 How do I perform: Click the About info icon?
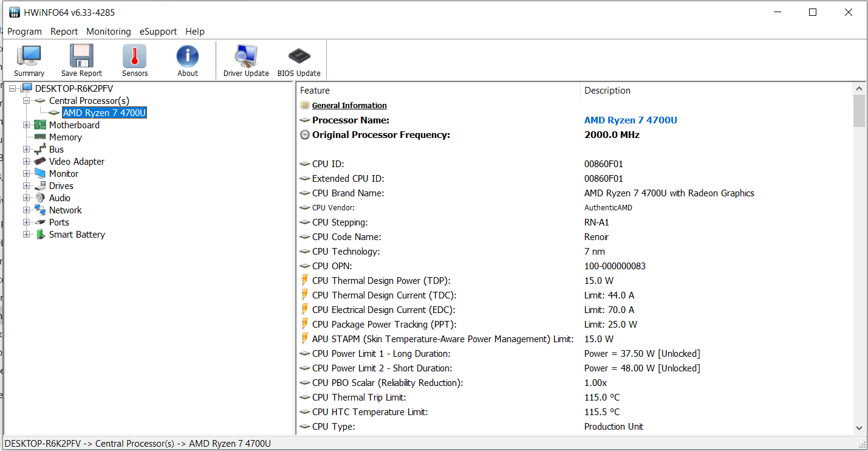coord(188,57)
